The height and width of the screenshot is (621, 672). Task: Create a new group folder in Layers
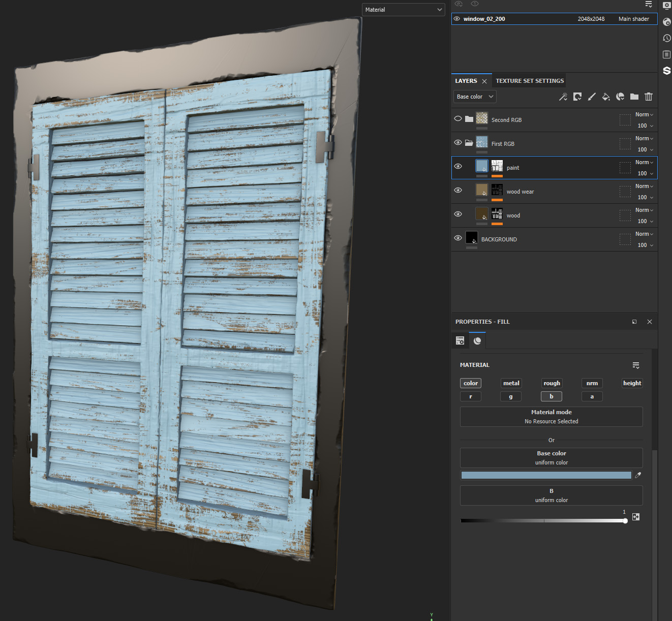(634, 97)
